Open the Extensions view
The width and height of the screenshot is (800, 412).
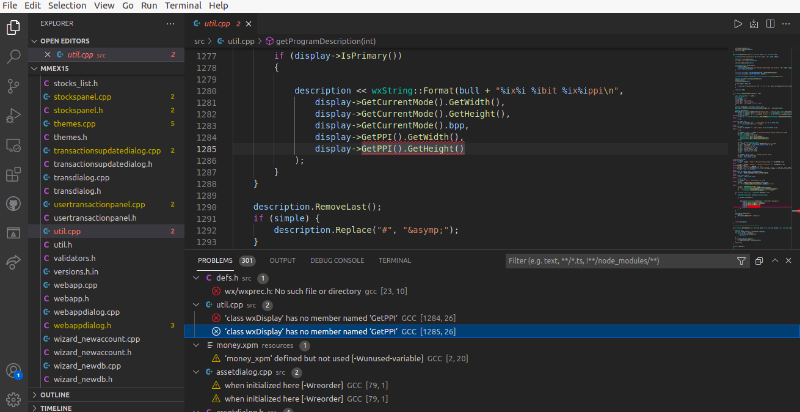(13, 175)
